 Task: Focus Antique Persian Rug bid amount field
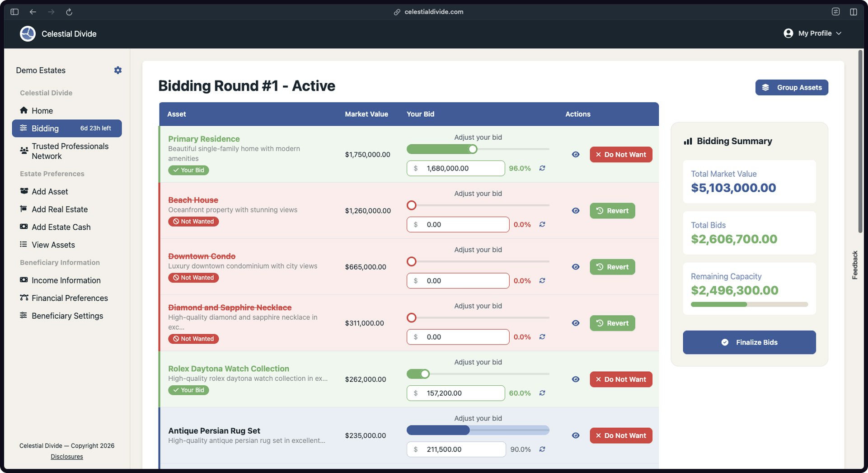[x=456, y=449]
